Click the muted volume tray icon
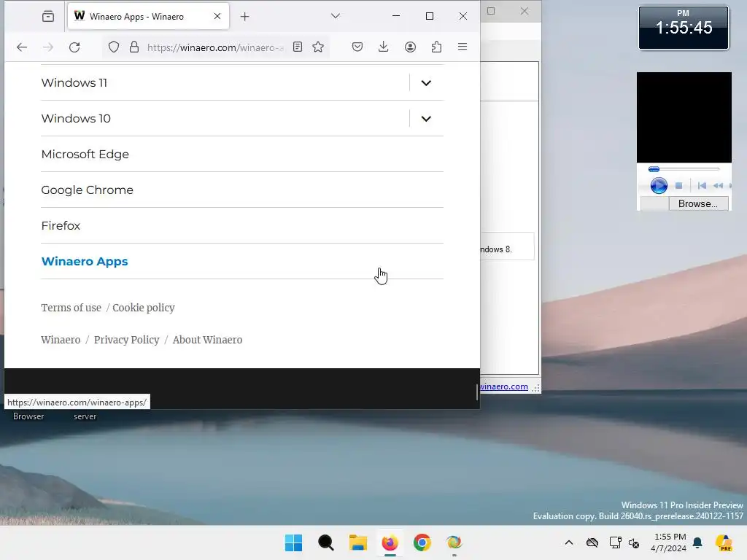This screenshot has height=560, width=747. [x=634, y=542]
